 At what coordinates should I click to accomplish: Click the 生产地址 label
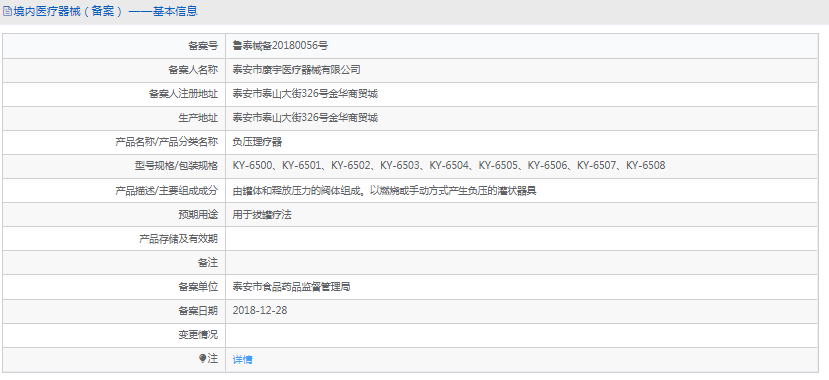pos(198,117)
